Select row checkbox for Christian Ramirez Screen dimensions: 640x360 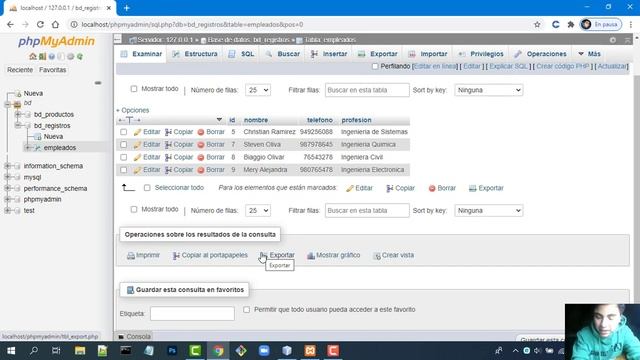pyautogui.click(x=124, y=132)
